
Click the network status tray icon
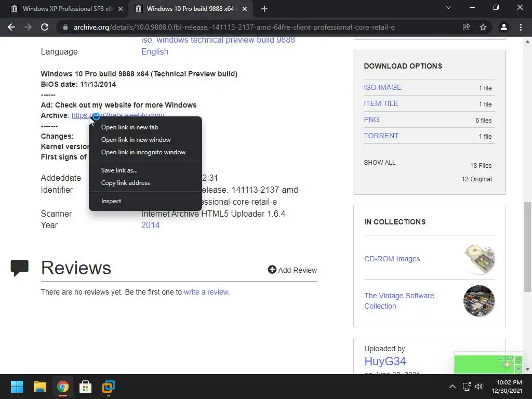click(467, 387)
